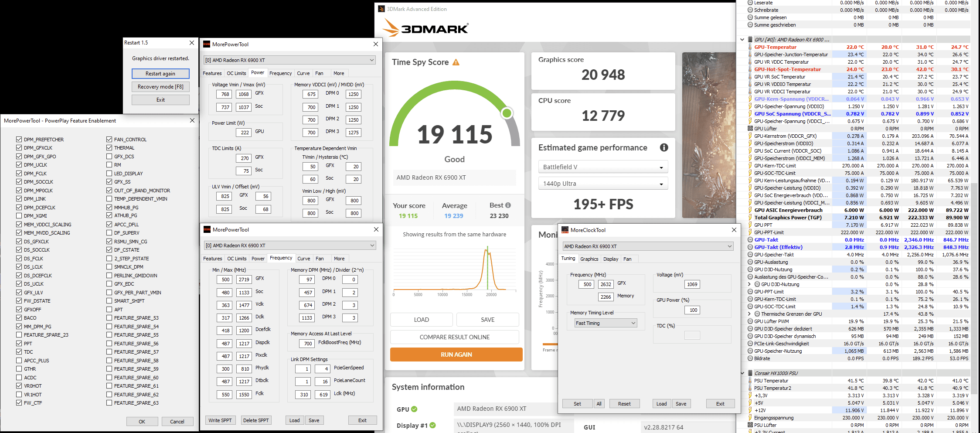
Task: Click the Corsair HX1000i PSU section icon
Action: [750, 373]
